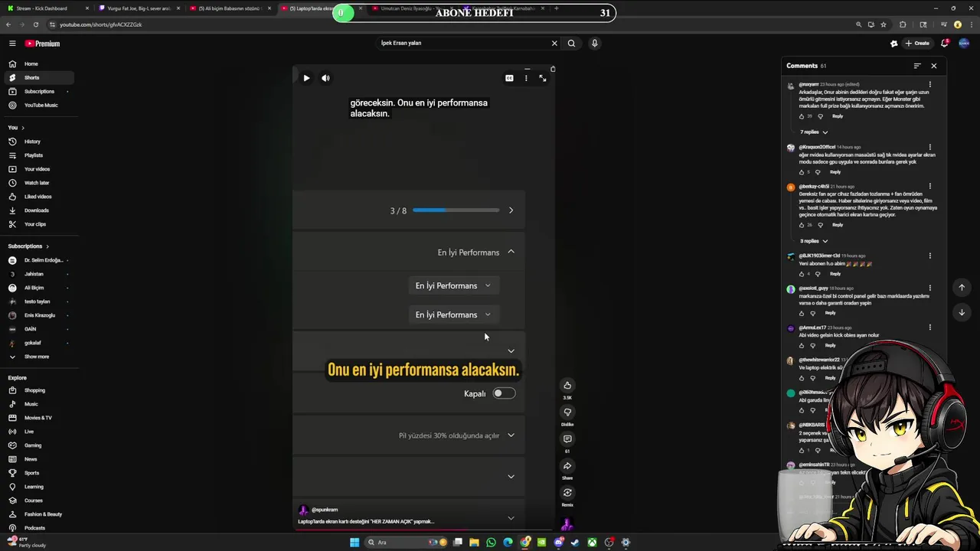Screen dimensions: 980x551
Task: Switch to the Vurgu Fat Joe browser tab
Action: 138,8
